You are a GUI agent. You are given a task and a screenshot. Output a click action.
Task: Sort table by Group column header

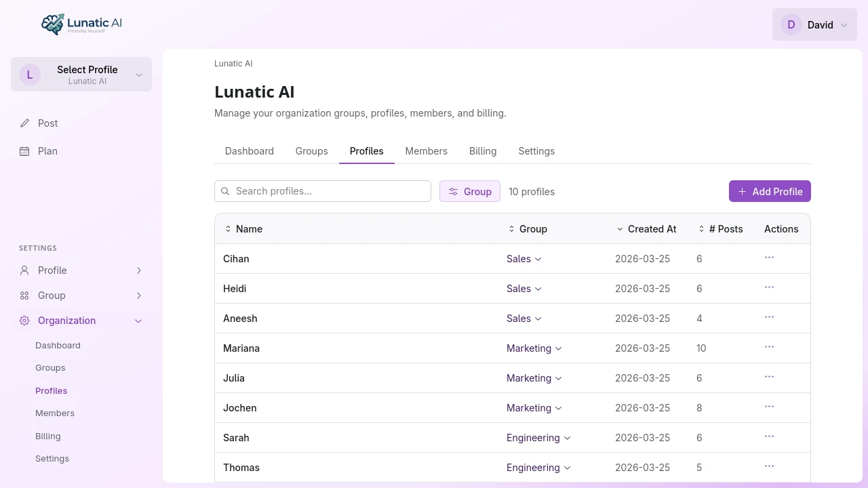tap(528, 229)
